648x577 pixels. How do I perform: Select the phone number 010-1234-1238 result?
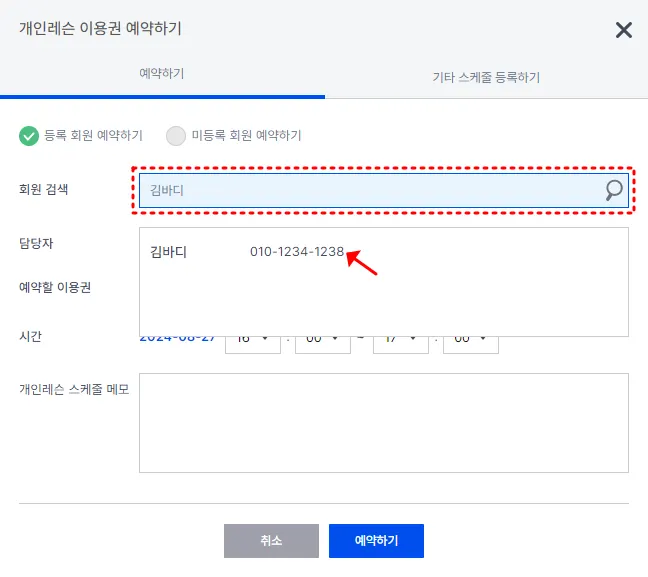point(297,252)
